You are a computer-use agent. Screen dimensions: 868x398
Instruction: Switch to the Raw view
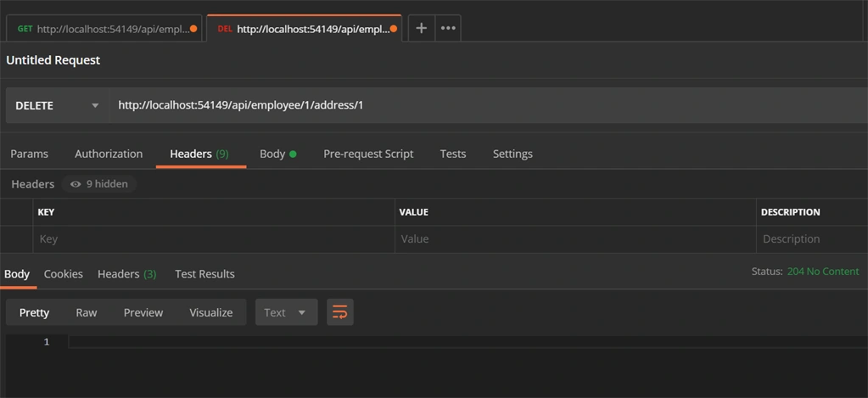87,312
